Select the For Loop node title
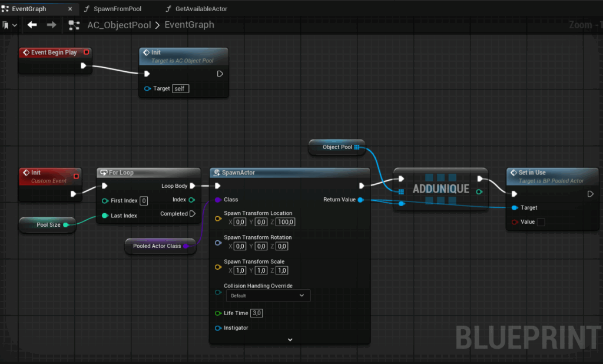 (x=121, y=173)
